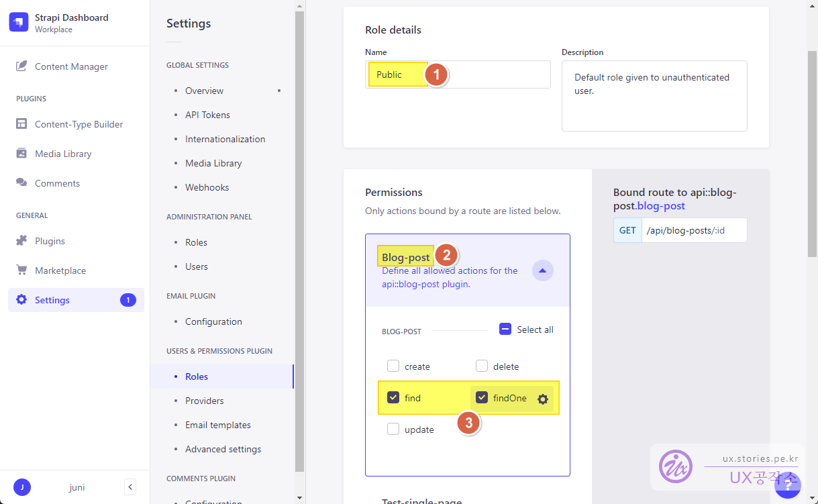
Task: Uncheck the find permission checkbox
Action: coord(393,397)
